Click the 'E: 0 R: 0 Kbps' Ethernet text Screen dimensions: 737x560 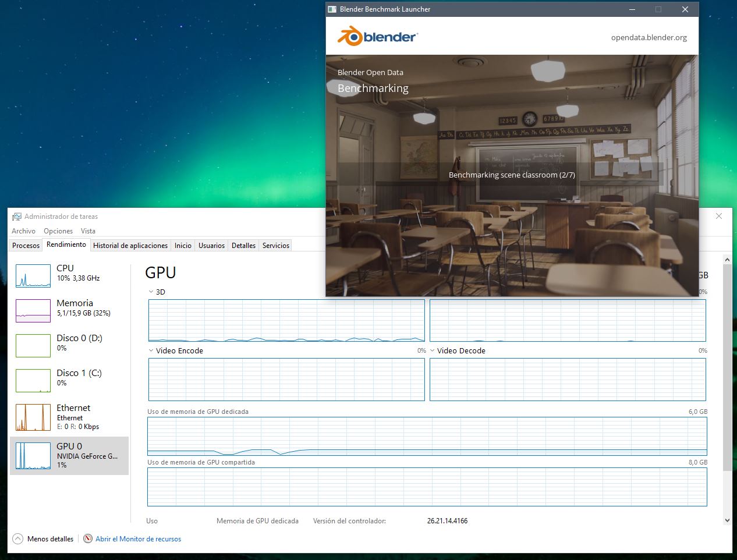(x=78, y=427)
